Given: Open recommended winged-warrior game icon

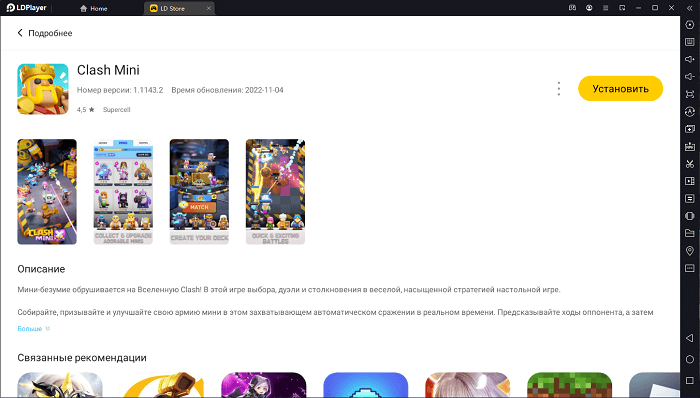Looking at the screenshot, I should [60, 385].
